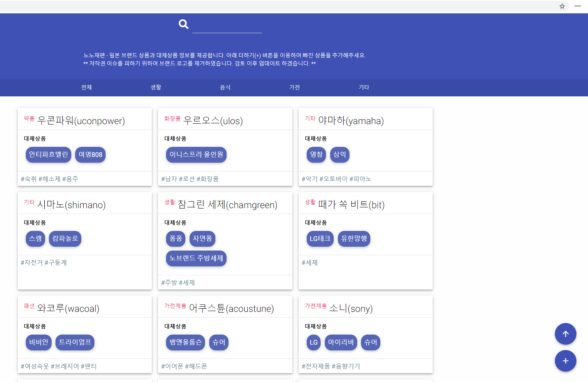Open the 음식 tab
The image size is (588, 382).
click(x=225, y=88)
